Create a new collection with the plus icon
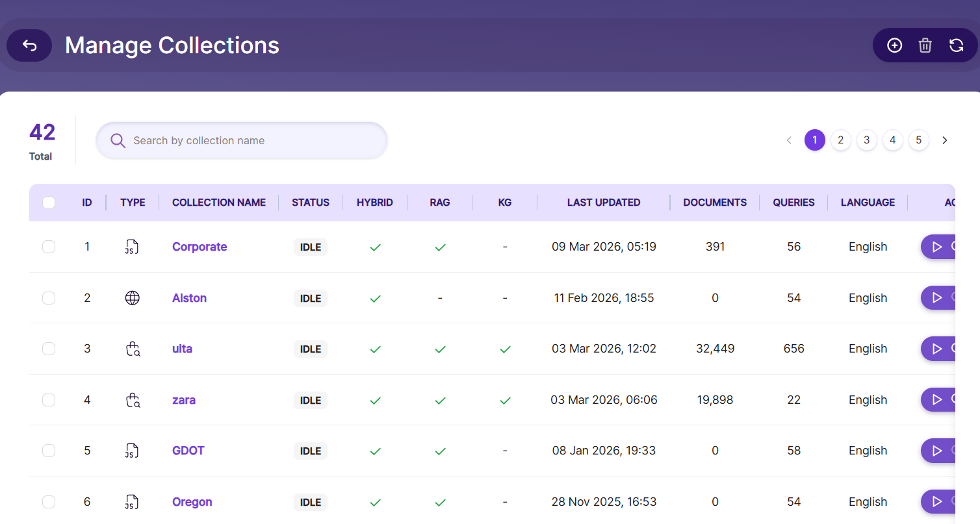980x524 pixels. pos(894,45)
